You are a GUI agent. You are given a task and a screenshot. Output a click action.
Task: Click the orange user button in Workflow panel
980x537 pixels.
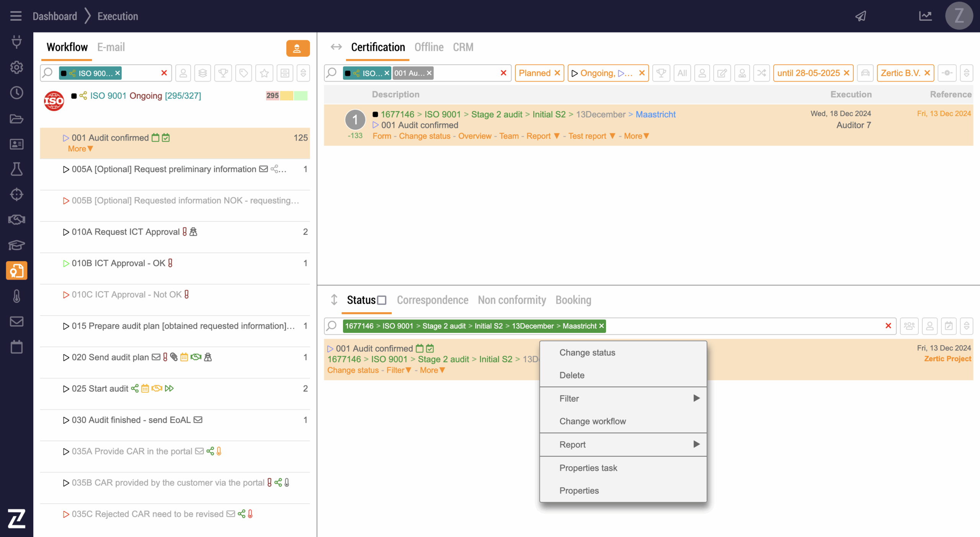tap(297, 48)
